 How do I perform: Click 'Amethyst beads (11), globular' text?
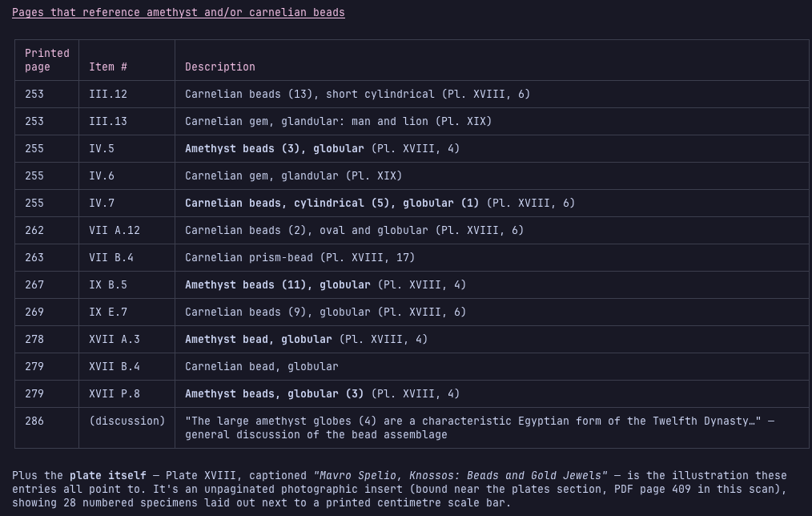coord(278,285)
